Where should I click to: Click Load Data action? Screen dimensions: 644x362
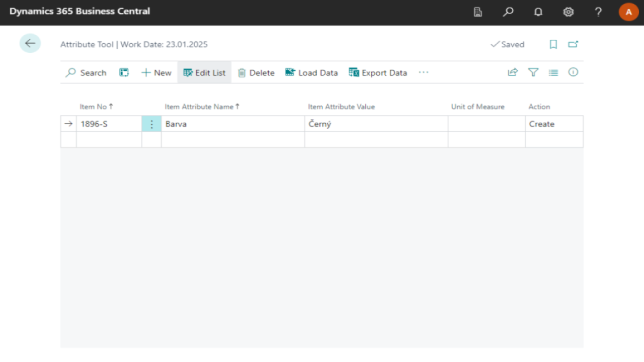click(x=311, y=72)
